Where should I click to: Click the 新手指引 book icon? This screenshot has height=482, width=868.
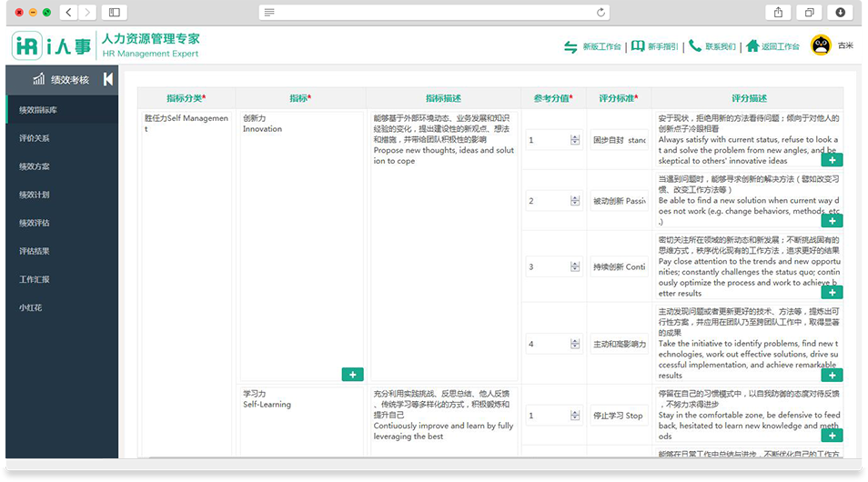tap(638, 46)
